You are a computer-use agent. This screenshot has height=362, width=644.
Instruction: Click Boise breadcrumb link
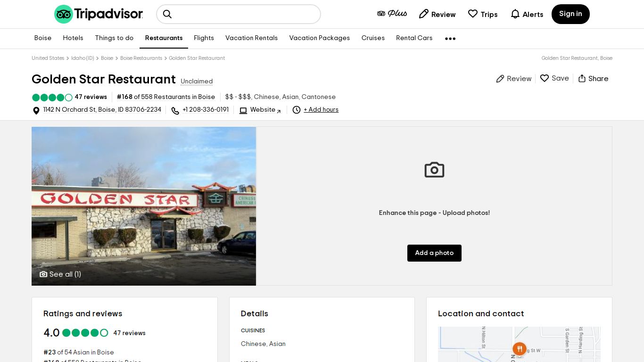click(107, 58)
